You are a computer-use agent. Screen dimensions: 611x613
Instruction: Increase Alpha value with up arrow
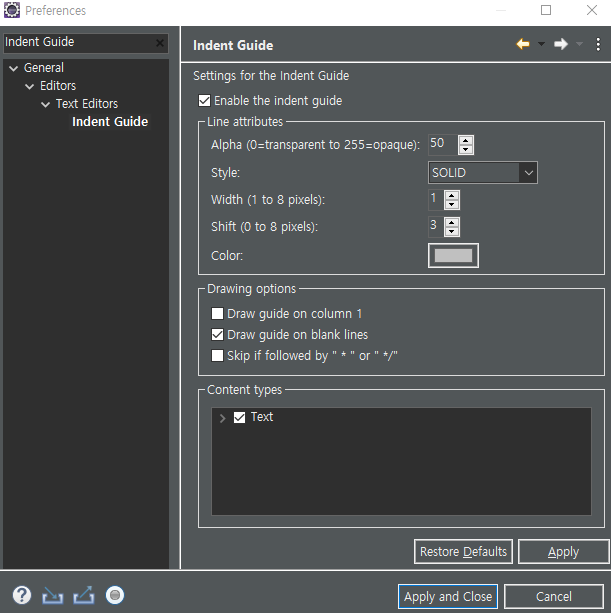(466, 140)
